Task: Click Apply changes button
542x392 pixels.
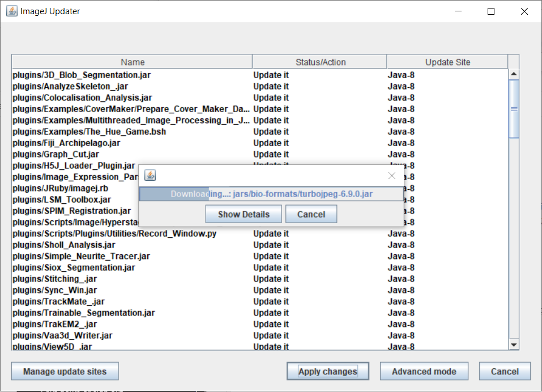Action: pos(328,372)
